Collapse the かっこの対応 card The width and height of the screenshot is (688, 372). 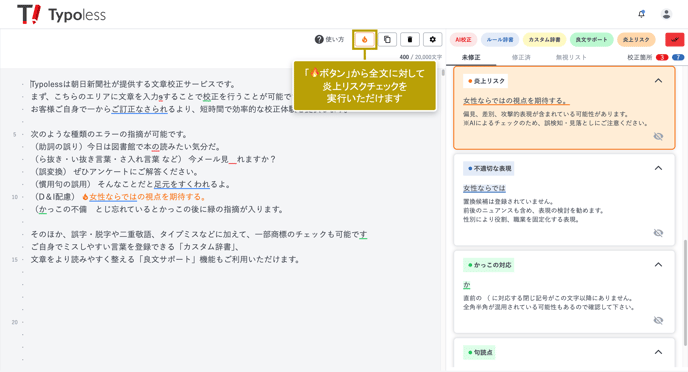coord(658,265)
